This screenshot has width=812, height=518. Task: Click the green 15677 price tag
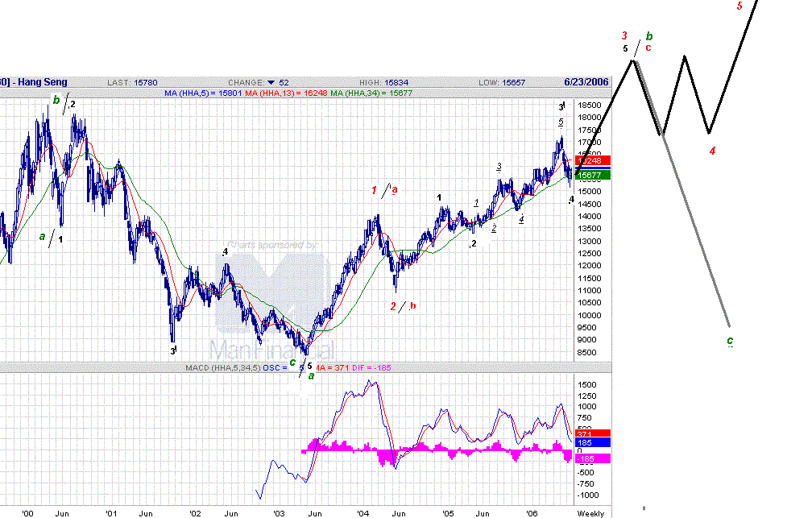[x=594, y=175]
